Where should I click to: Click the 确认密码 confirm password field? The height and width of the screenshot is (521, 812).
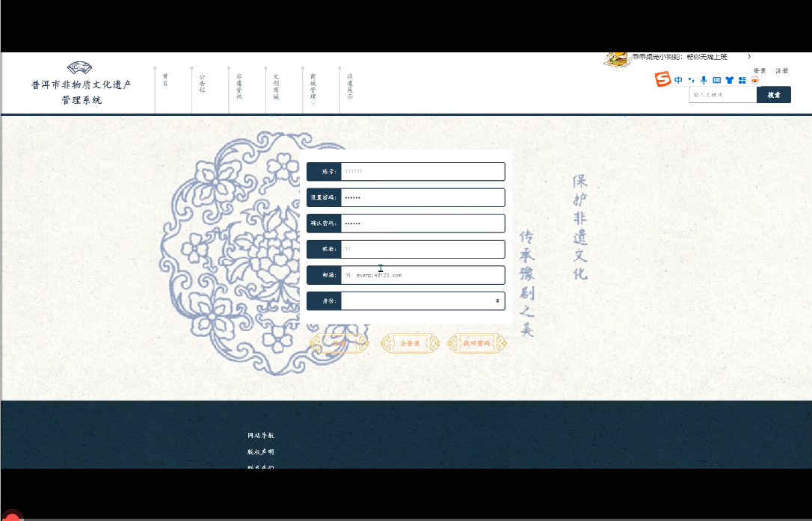coord(422,223)
